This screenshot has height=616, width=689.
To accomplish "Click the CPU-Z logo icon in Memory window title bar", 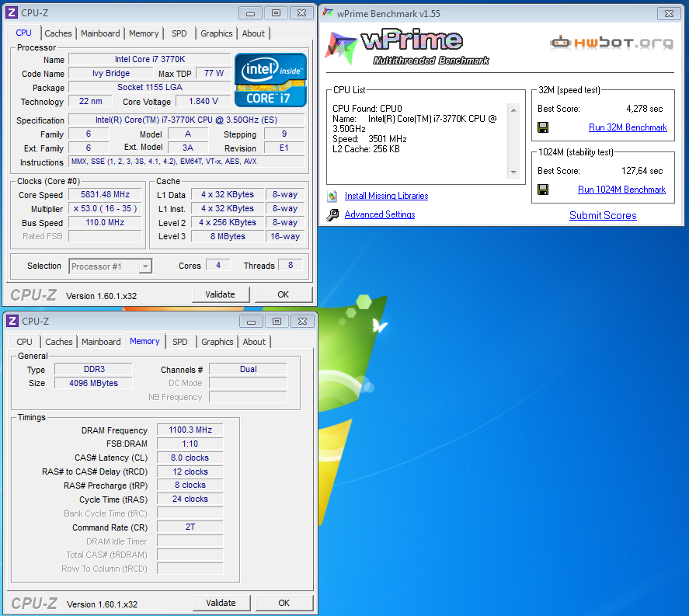I will coord(12,321).
